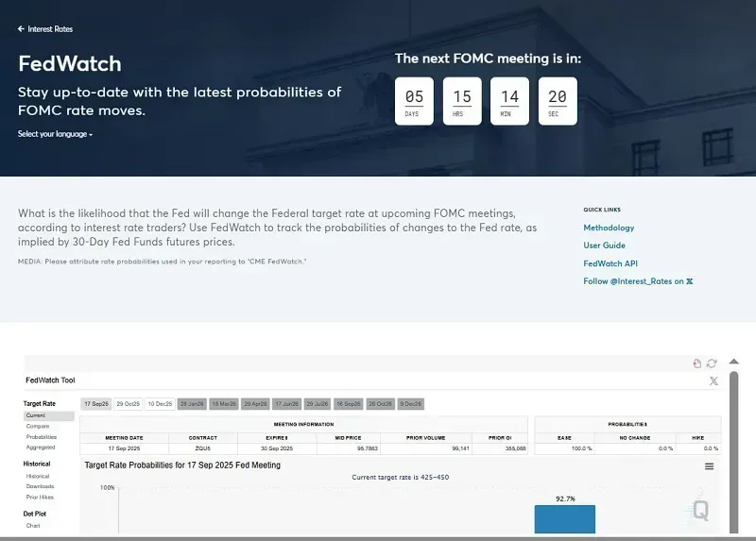Click the Q watermark logo on chart
The height and width of the screenshot is (541, 756).
[x=700, y=511]
